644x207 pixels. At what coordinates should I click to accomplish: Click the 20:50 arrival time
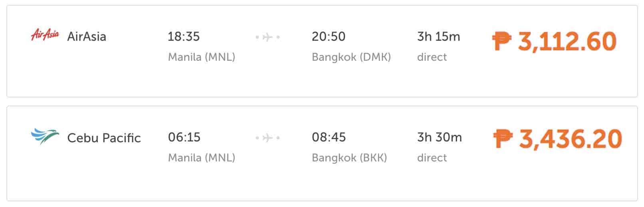pos(328,36)
